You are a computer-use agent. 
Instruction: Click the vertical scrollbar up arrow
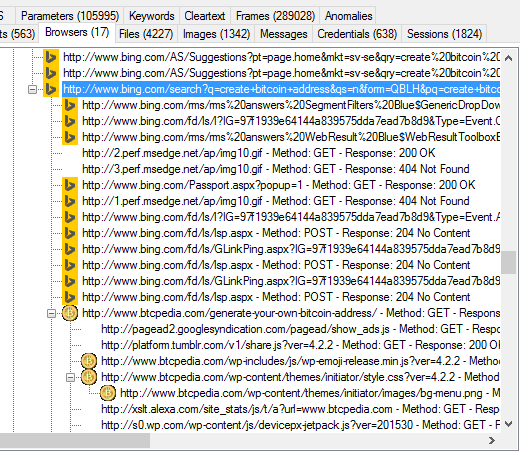coord(508,58)
